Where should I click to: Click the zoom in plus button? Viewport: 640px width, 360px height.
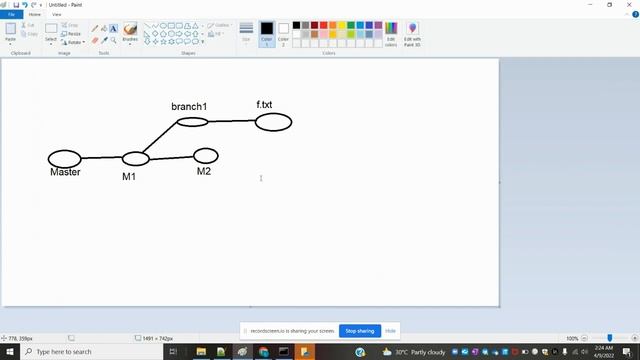coord(634,338)
